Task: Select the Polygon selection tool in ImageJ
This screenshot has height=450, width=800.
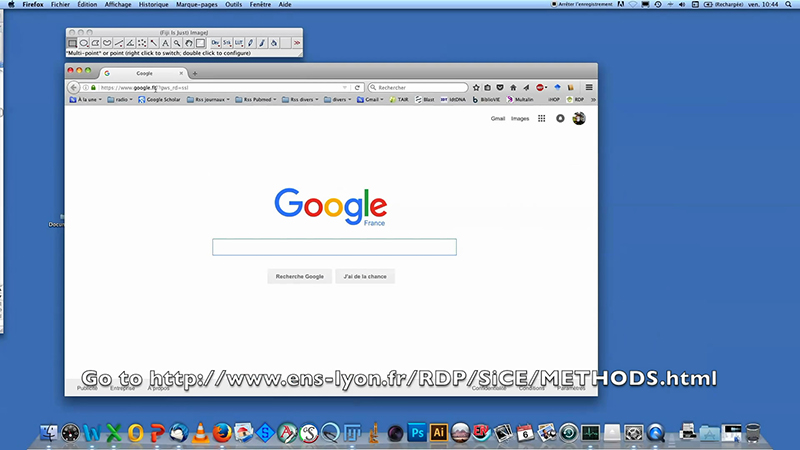Action: [95, 43]
